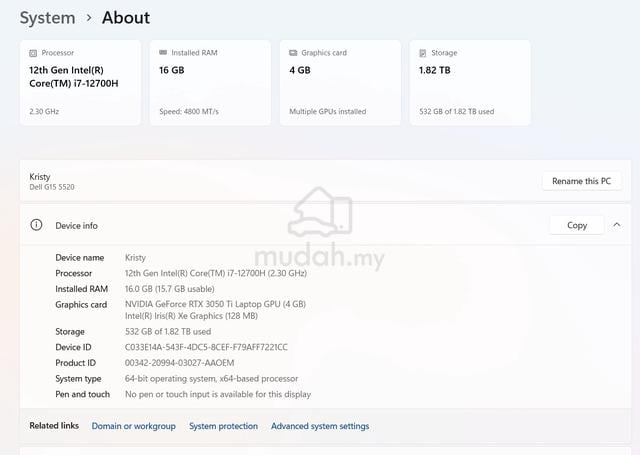Click the Product ID value text
The height and width of the screenshot is (455, 640).
(180, 363)
